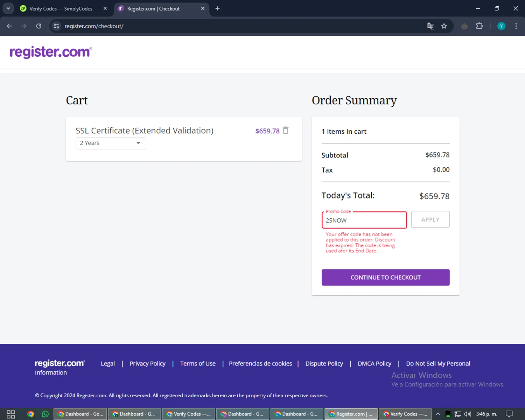Image resolution: width=525 pixels, height=420 pixels.
Task: Click the register.com logo in the header
Action: point(51,52)
